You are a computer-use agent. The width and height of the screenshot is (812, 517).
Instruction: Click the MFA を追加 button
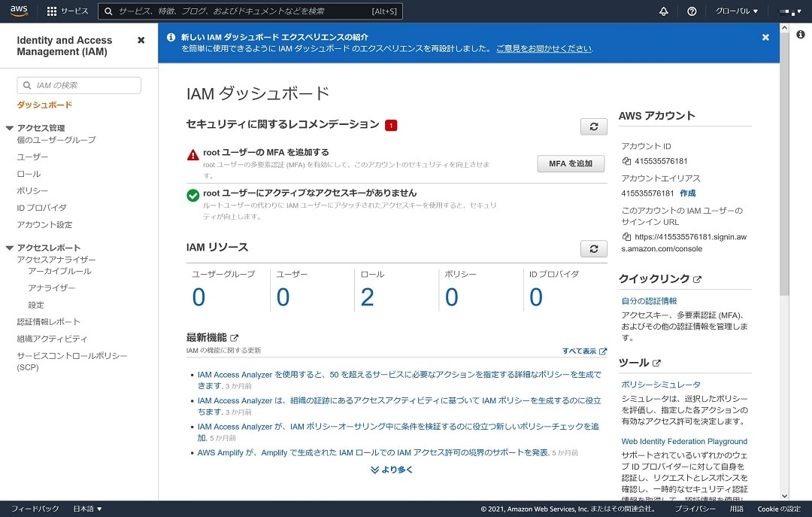click(x=571, y=163)
